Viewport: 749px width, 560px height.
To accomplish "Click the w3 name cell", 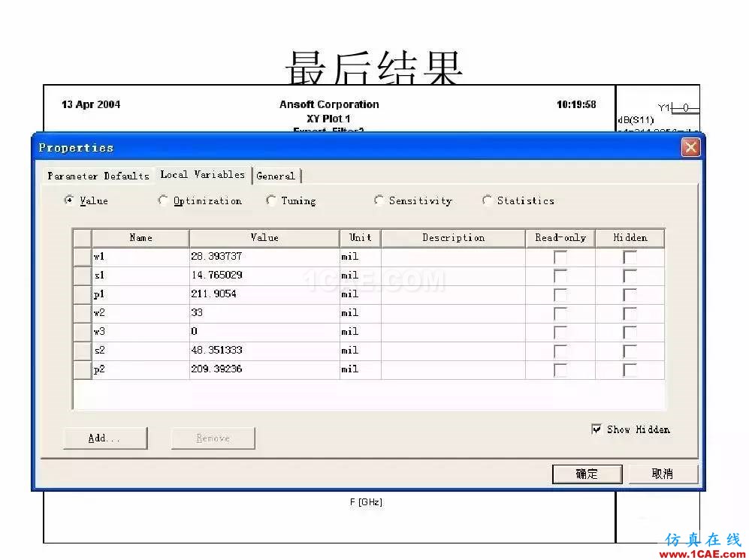I will 140,331.
